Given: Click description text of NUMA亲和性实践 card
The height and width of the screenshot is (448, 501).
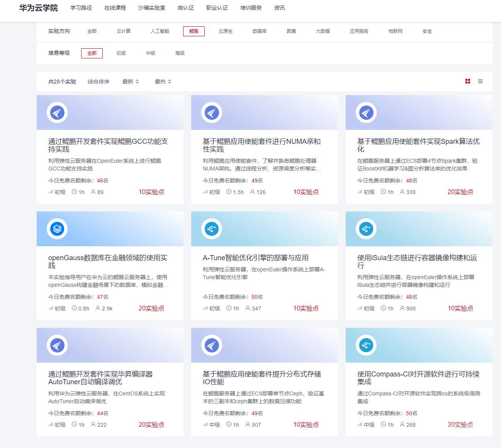Looking at the screenshot, I should [x=262, y=165].
